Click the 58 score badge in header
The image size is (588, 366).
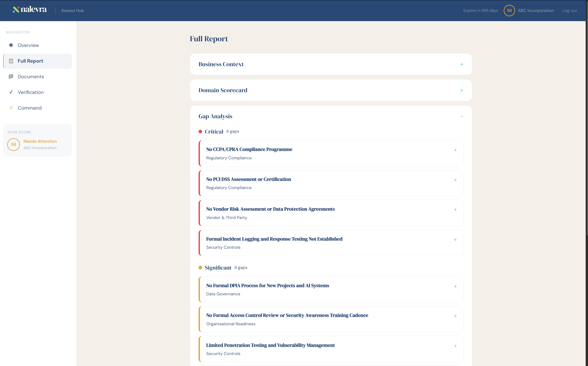click(x=509, y=10)
